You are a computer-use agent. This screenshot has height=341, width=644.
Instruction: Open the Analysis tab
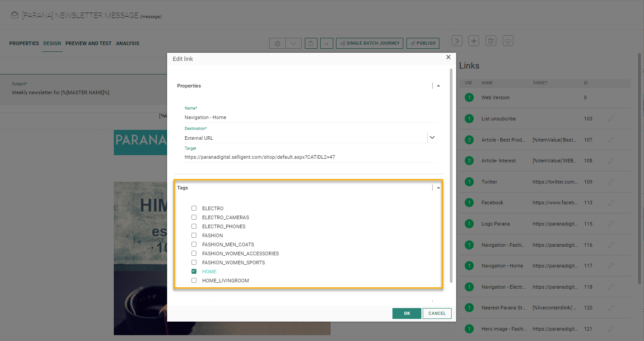tap(127, 43)
